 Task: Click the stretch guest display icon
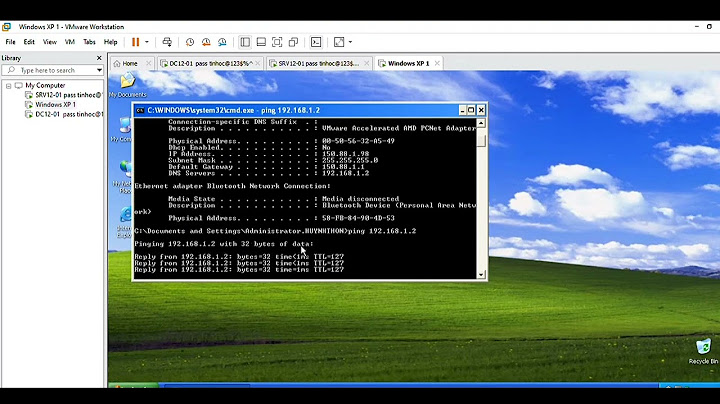[339, 42]
